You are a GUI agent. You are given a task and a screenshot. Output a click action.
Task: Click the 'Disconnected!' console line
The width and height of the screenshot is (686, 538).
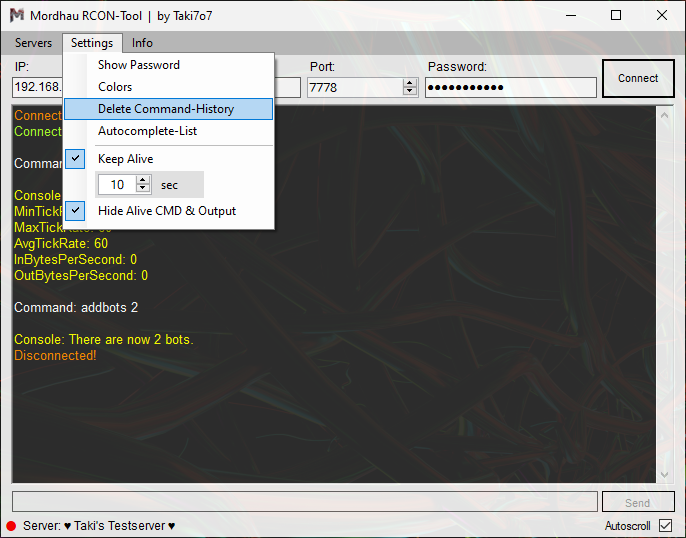pyautogui.click(x=55, y=355)
